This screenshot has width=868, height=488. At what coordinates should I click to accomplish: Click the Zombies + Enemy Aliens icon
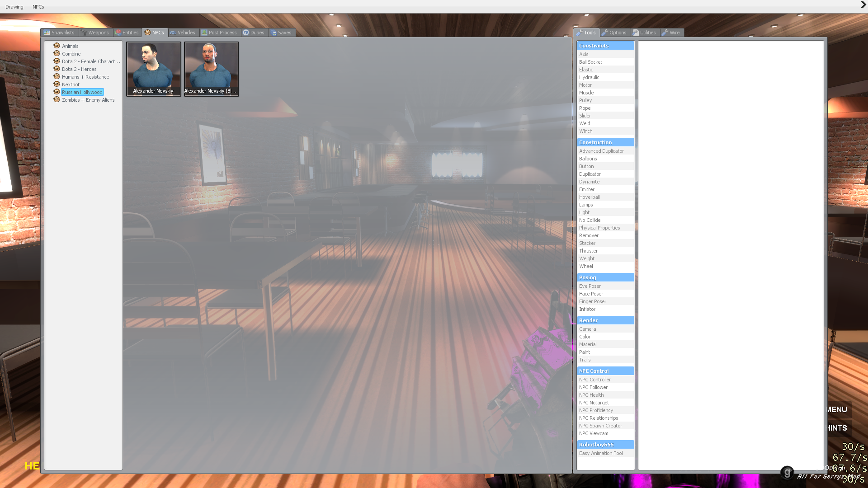click(x=57, y=99)
